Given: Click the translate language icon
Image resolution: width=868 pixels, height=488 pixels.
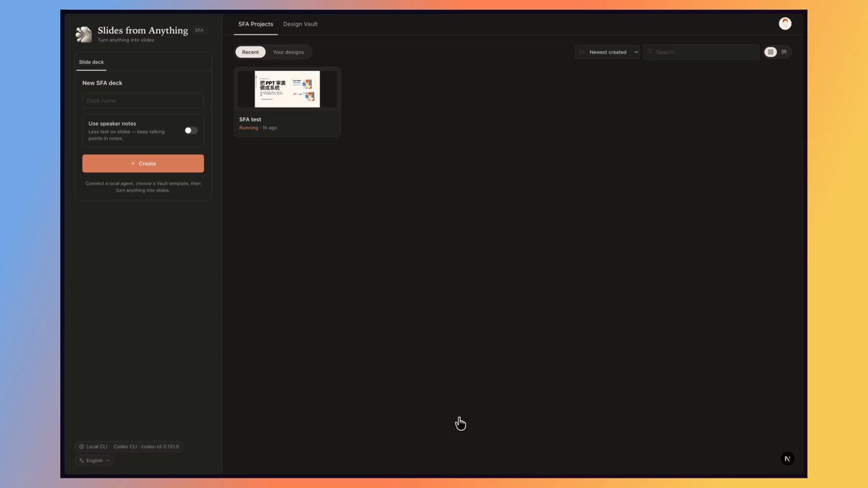Looking at the screenshot, I should pos(82,461).
